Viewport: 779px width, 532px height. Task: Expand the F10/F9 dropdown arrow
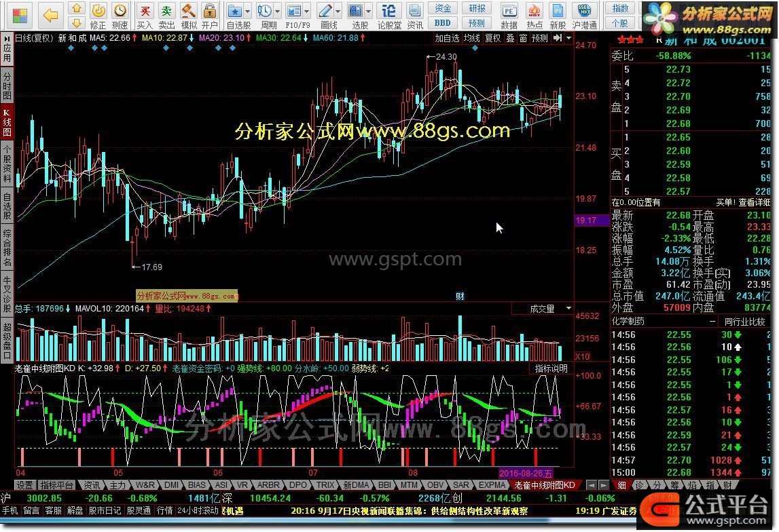tap(308, 11)
